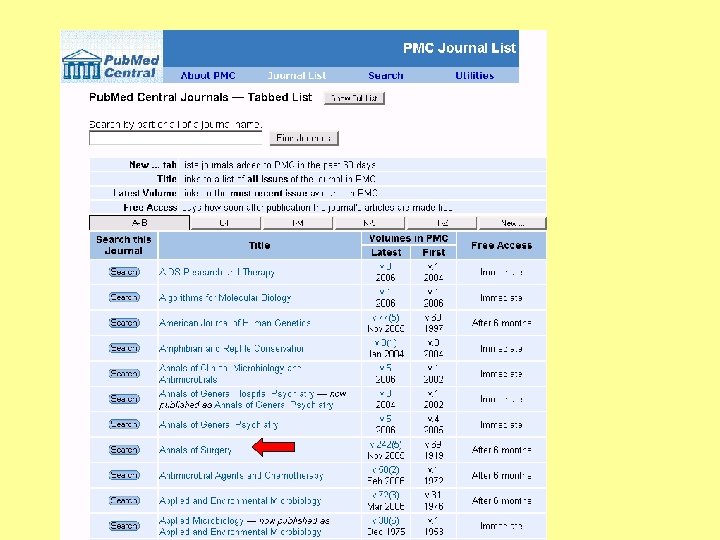This screenshot has width=720, height=540.
Task: Click the Title column header
Action: tap(259, 246)
